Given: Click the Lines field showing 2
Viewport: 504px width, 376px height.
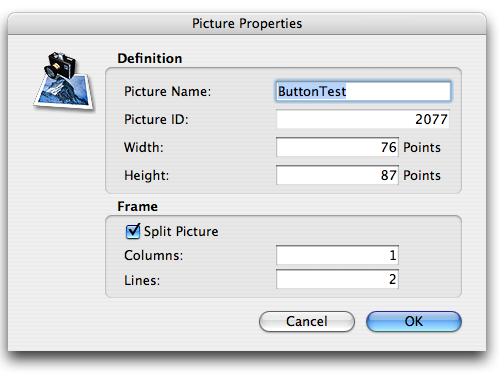Looking at the screenshot, I should click(337, 279).
